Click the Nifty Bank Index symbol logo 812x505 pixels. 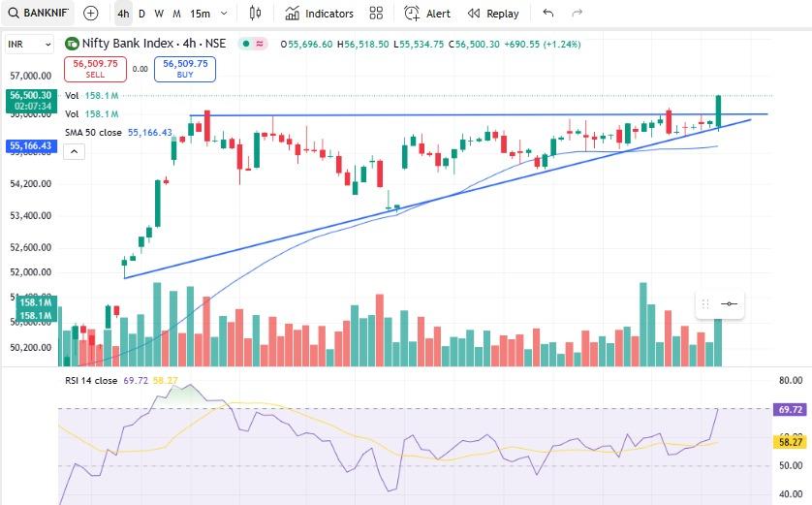tap(72, 44)
